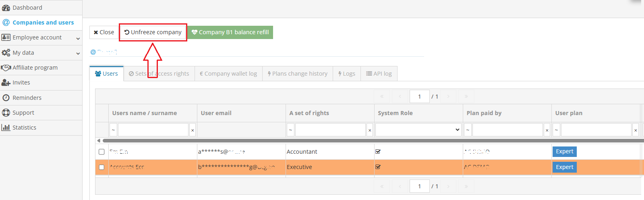
Task: Click the Support lifebuoy icon
Action: pyautogui.click(x=6, y=113)
